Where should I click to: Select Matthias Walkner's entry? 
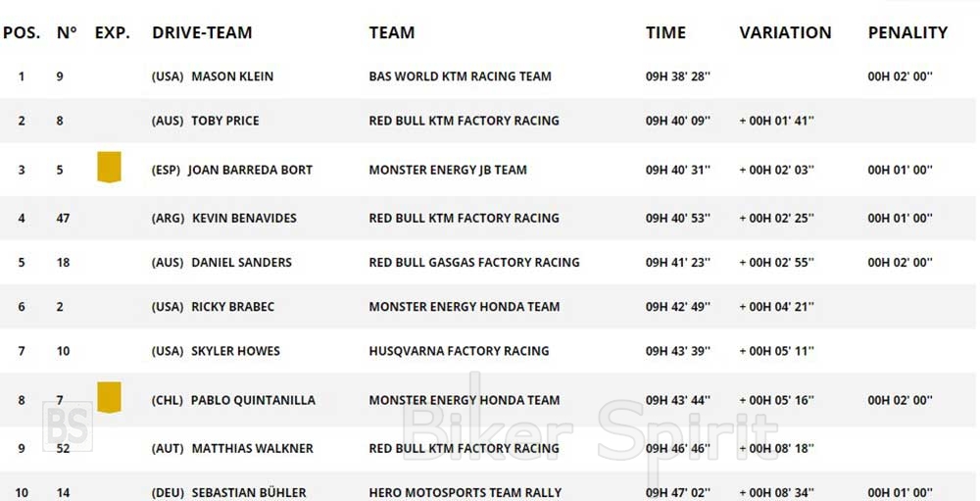252,449
